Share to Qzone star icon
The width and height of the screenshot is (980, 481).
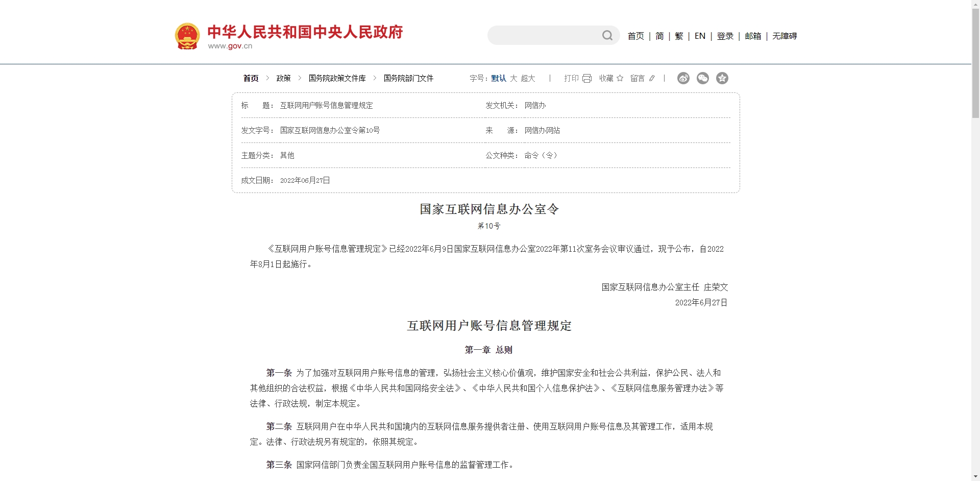coord(722,78)
